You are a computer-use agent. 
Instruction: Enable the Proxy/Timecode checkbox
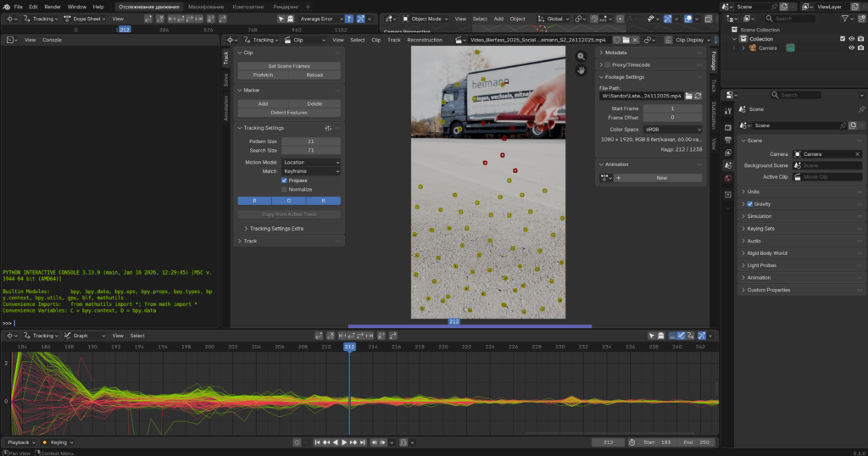(608, 64)
